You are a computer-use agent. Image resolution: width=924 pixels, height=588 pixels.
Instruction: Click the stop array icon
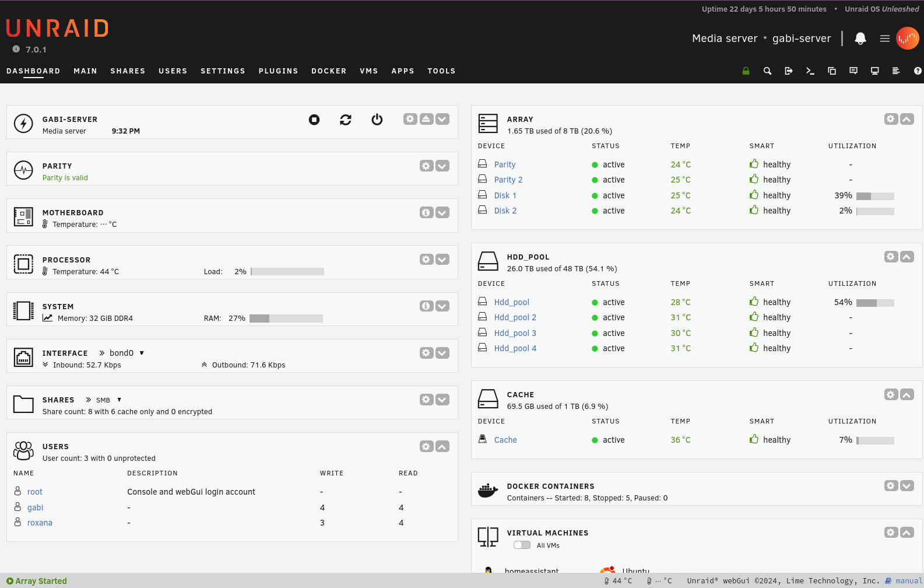coord(314,120)
